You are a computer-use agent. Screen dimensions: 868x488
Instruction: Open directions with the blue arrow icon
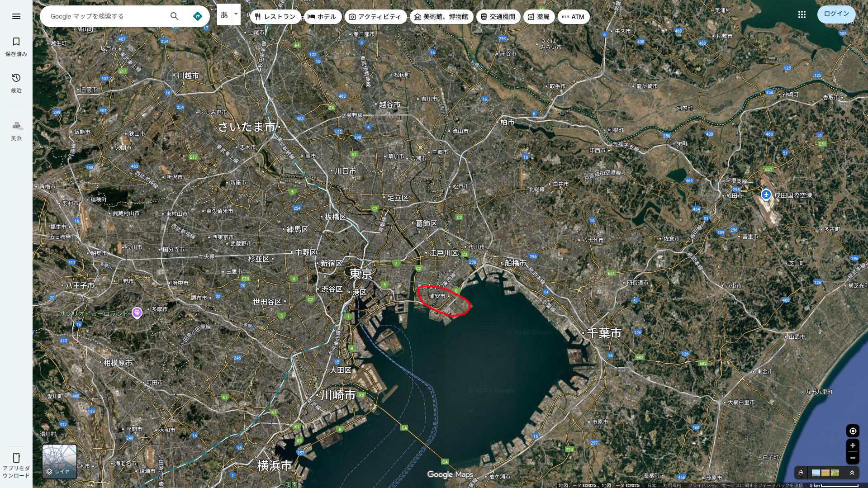(x=197, y=16)
